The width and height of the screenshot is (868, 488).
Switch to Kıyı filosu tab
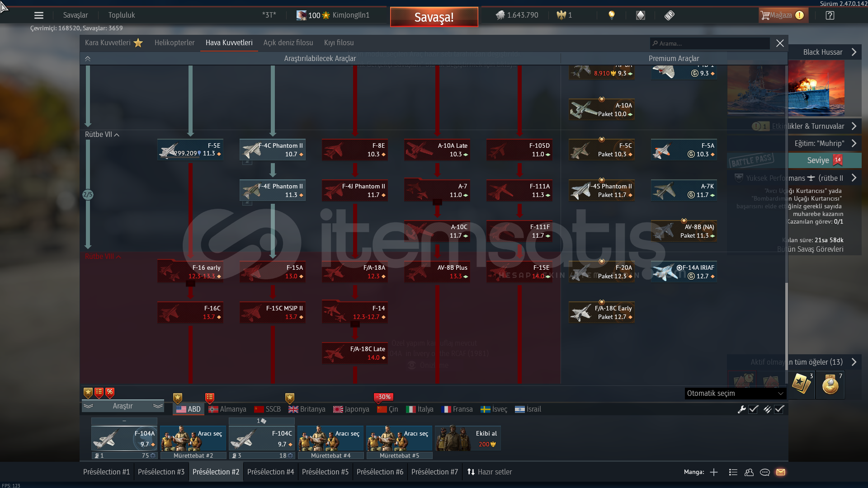click(339, 43)
